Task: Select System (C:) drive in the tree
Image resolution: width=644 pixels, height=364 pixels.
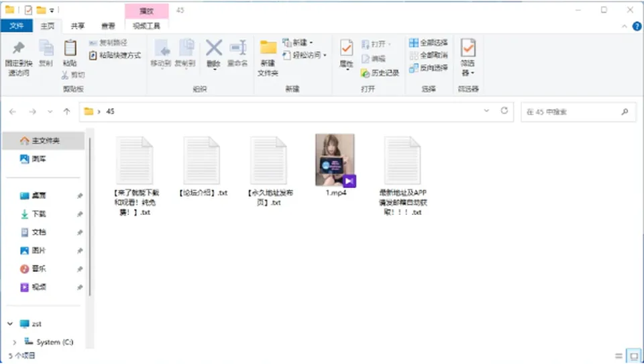Action: point(48,343)
